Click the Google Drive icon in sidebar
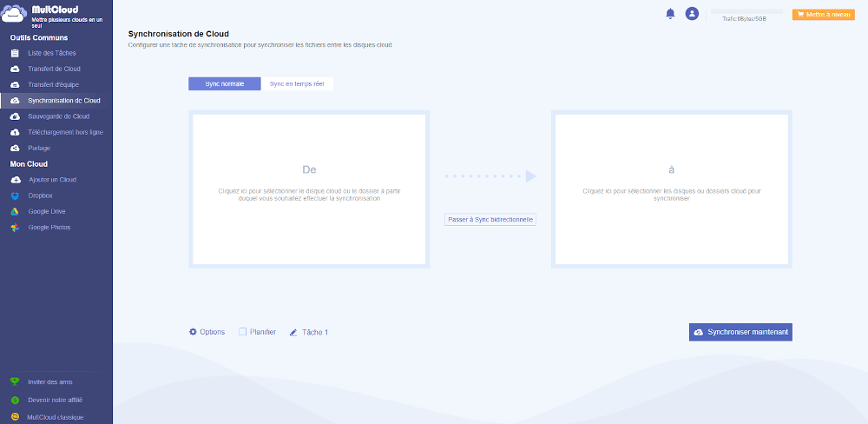The image size is (868, 424). (x=15, y=211)
